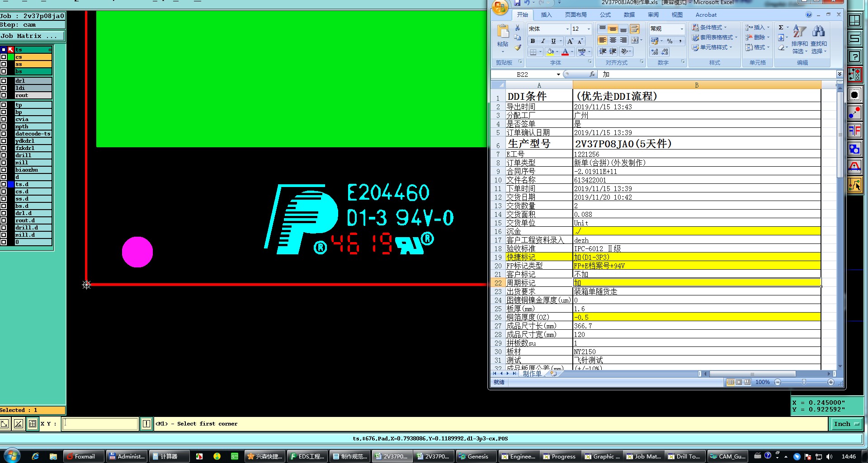Open the Inch units dropdown

[x=846, y=424]
